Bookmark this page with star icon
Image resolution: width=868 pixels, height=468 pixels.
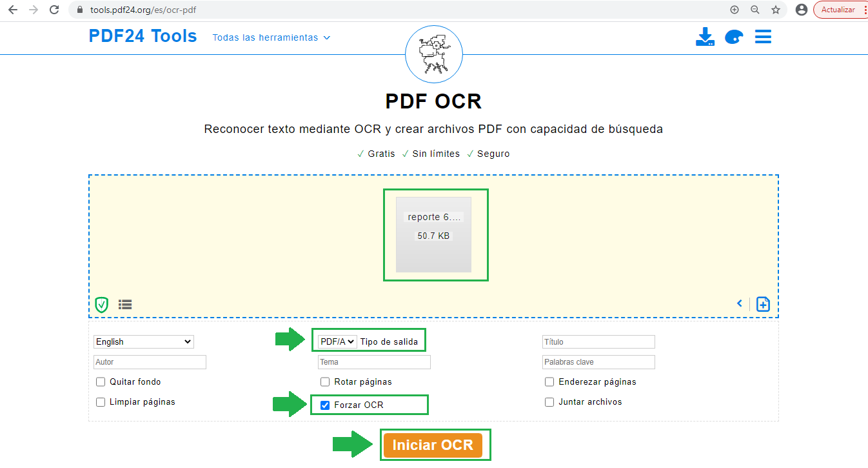point(776,10)
